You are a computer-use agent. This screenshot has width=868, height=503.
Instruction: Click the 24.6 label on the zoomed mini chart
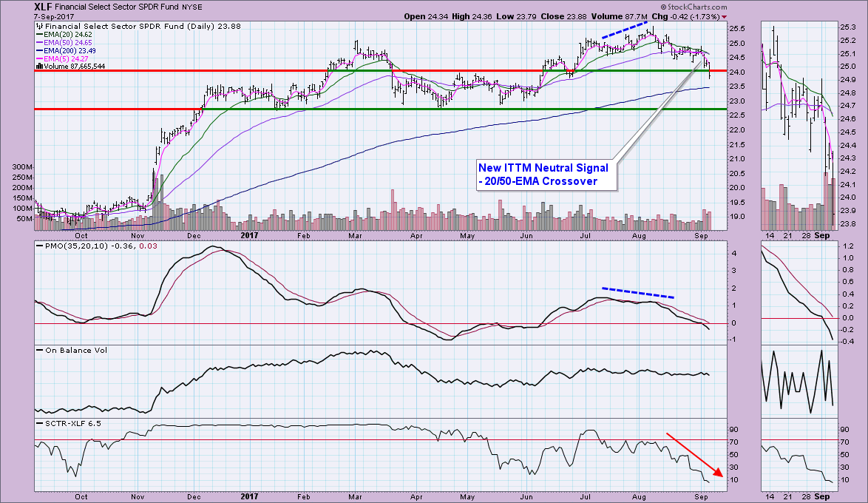[847, 118]
